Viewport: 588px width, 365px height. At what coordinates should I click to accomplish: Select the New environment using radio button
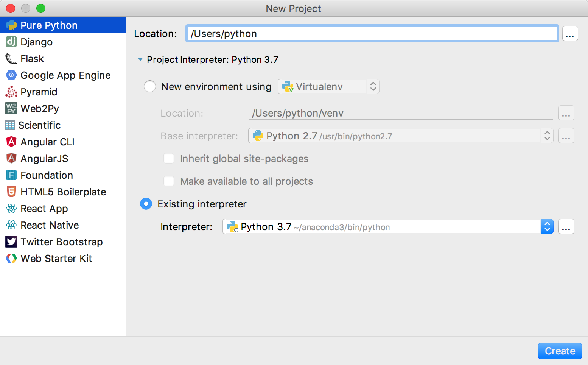click(x=150, y=86)
